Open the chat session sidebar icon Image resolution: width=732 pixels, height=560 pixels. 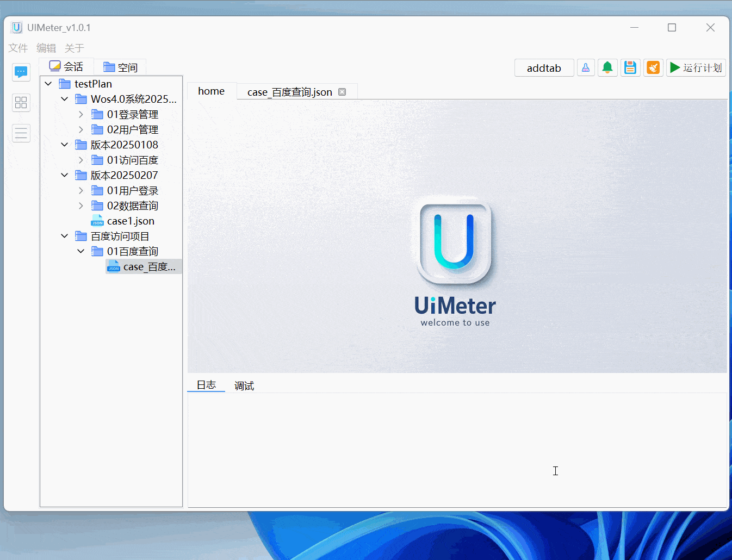(x=21, y=72)
